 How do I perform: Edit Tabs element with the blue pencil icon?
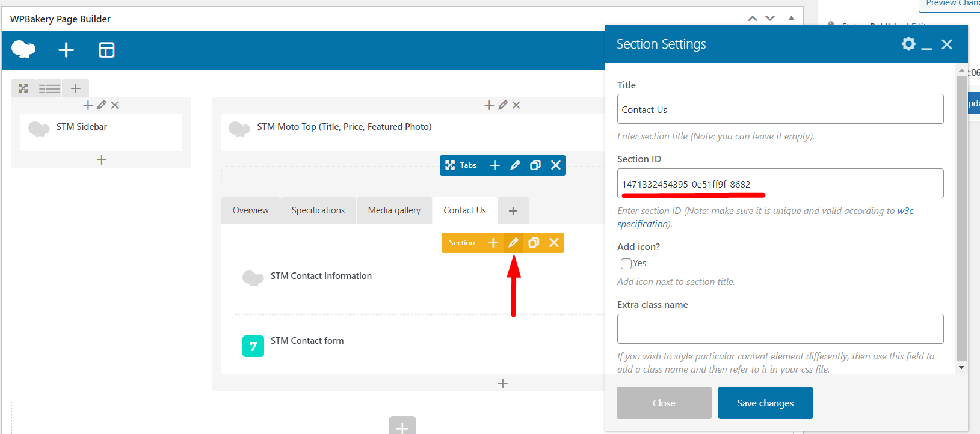(515, 165)
